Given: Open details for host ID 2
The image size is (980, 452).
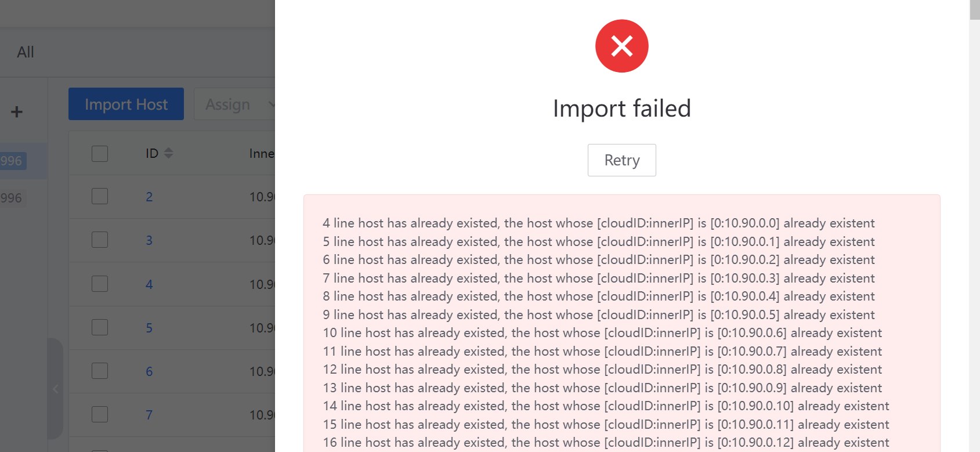Looking at the screenshot, I should 149,197.
